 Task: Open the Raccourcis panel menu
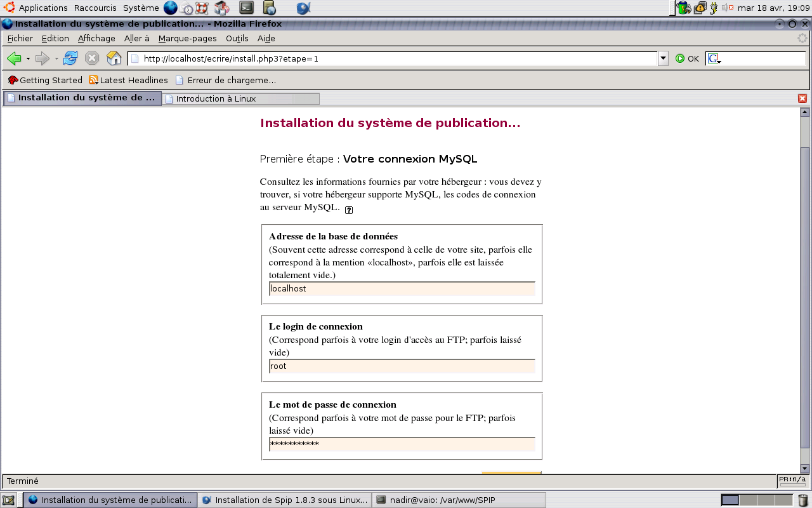pos(96,8)
